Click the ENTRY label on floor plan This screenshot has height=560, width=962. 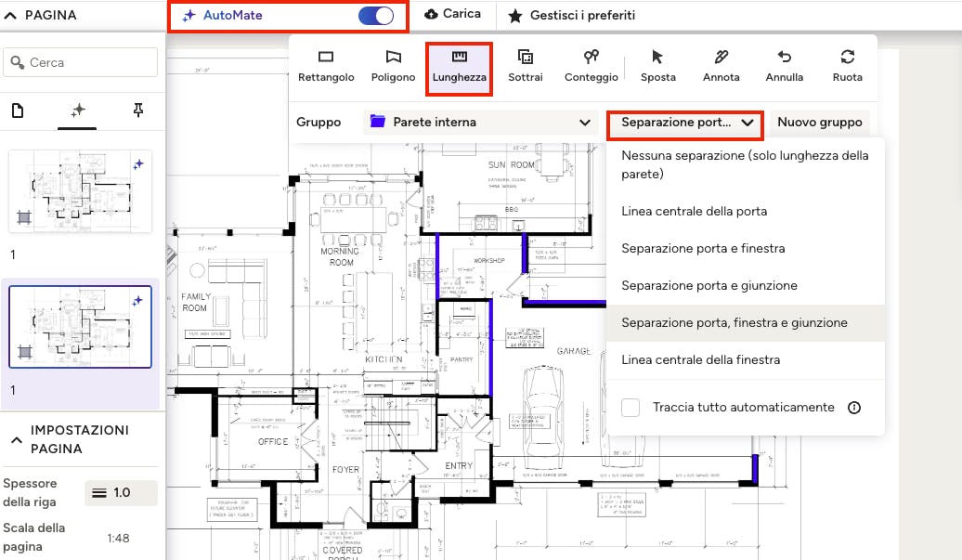pyautogui.click(x=459, y=465)
